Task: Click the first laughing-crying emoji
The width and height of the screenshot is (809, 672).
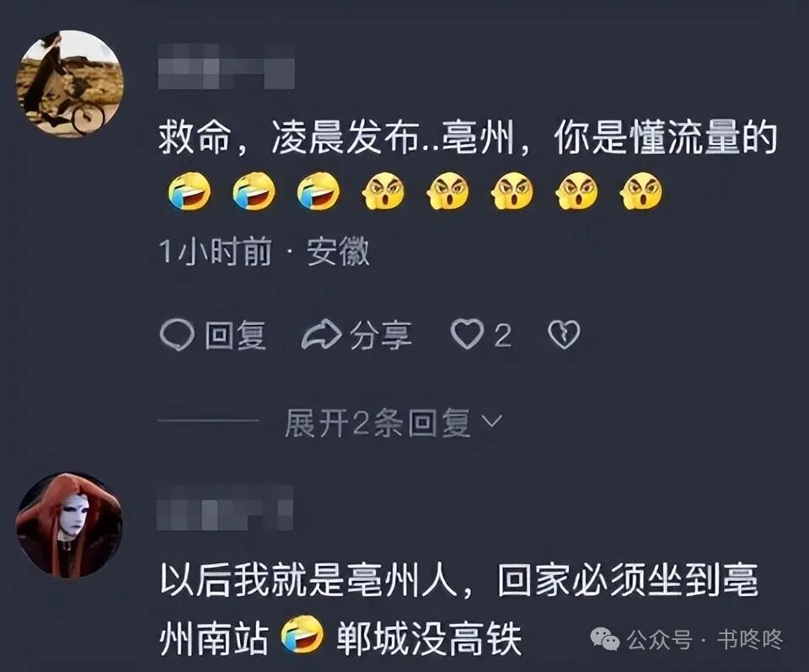Action: click(190, 191)
